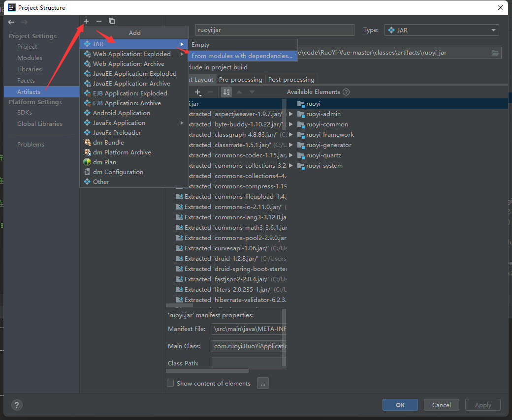Choose From modules with dependencies
This screenshot has width=512, height=420.
coord(242,56)
